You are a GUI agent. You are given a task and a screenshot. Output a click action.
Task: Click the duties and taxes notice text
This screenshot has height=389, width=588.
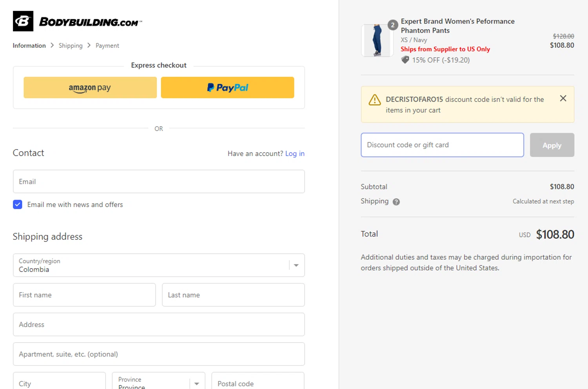click(466, 263)
